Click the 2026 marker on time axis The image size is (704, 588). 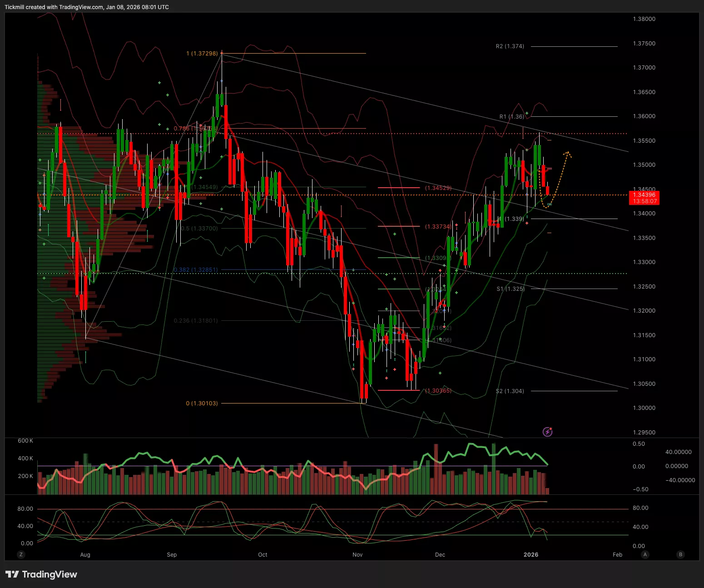(530, 555)
